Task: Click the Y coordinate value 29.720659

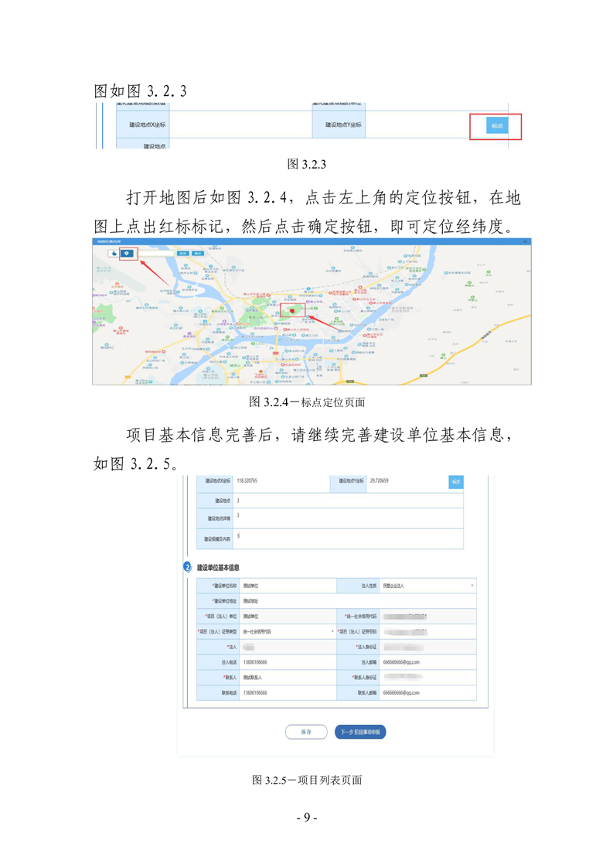Action: click(x=379, y=480)
